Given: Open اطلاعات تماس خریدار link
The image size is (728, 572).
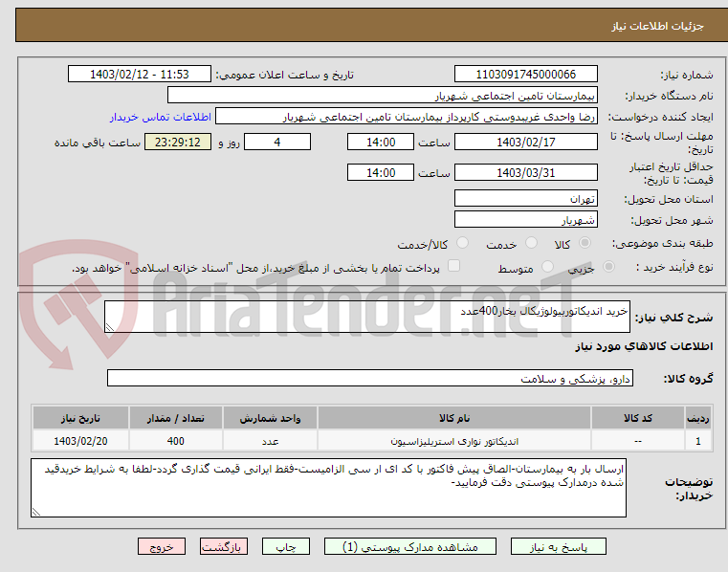Looking at the screenshot, I should (x=161, y=117).
